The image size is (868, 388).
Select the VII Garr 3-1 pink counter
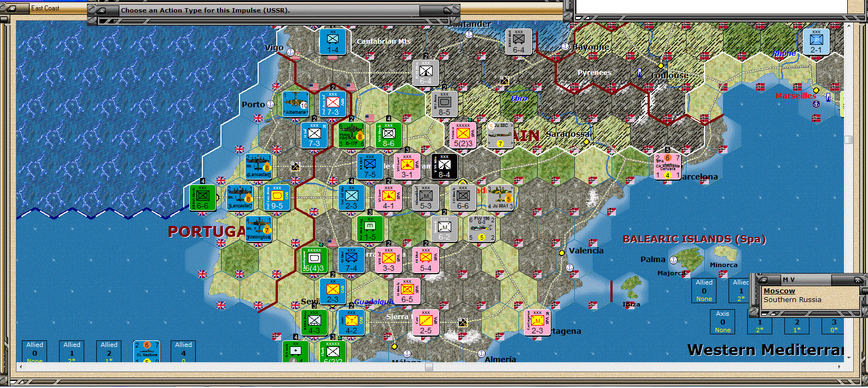(x=407, y=166)
